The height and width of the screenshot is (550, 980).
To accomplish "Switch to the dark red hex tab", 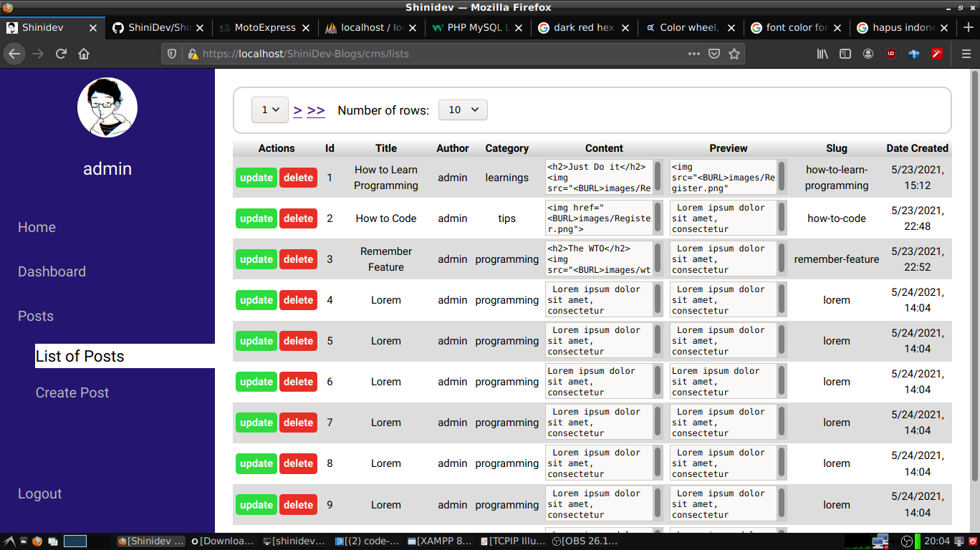I will click(x=585, y=28).
